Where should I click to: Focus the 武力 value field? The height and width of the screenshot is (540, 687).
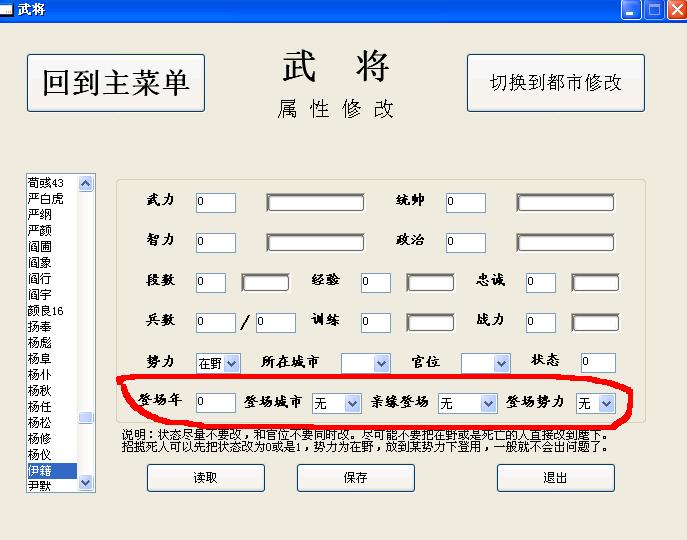(x=216, y=203)
